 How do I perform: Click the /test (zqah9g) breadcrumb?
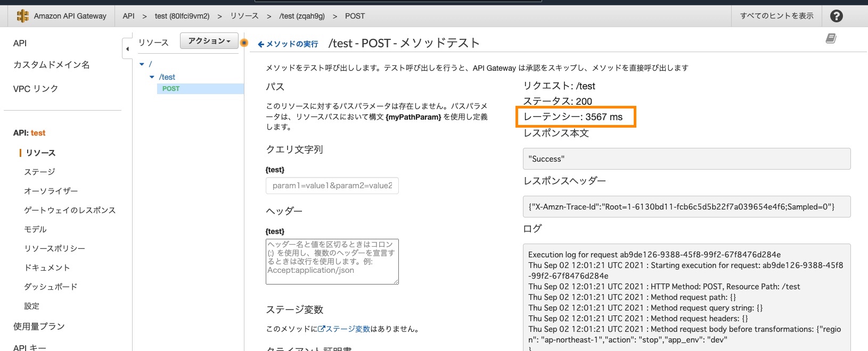(x=302, y=16)
